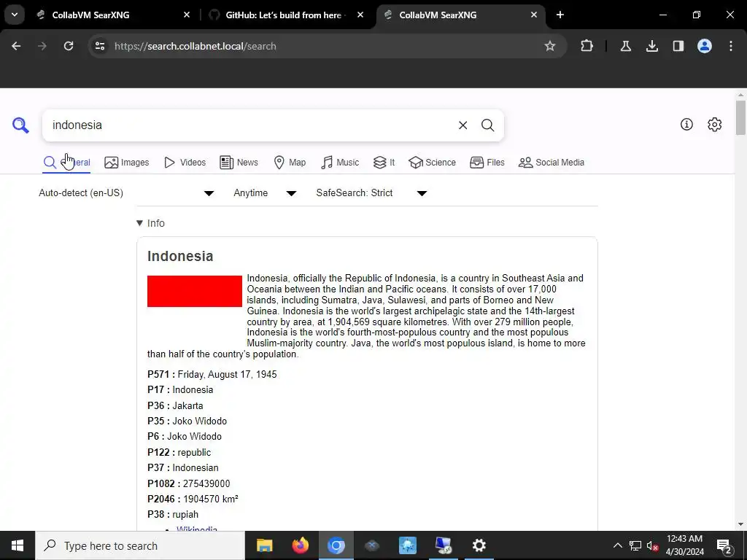
Task: Collapse the Info section
Action: [x=150, y=223]
